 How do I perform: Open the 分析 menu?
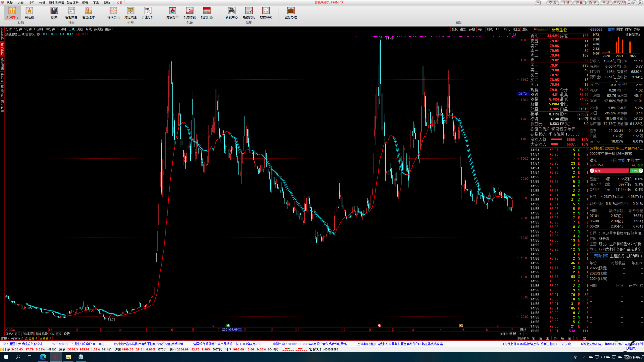pos(42,3)
